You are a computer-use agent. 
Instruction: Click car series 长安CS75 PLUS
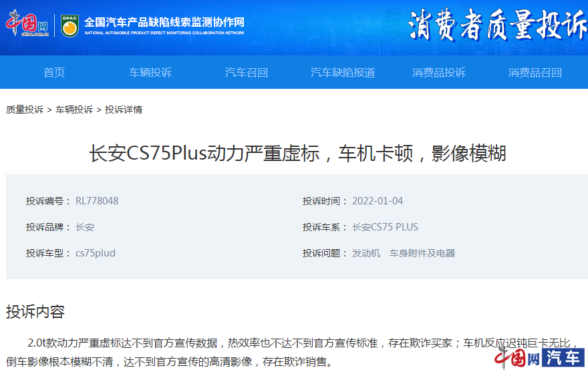(385, 227)
